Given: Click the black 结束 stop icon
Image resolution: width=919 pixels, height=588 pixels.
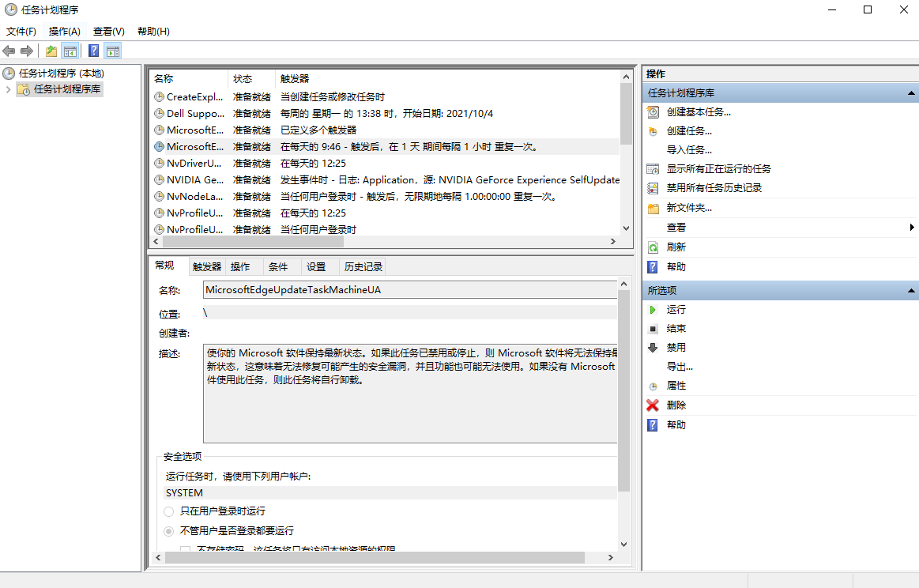Looking at the screenshot, I should [x=653, y=329].
